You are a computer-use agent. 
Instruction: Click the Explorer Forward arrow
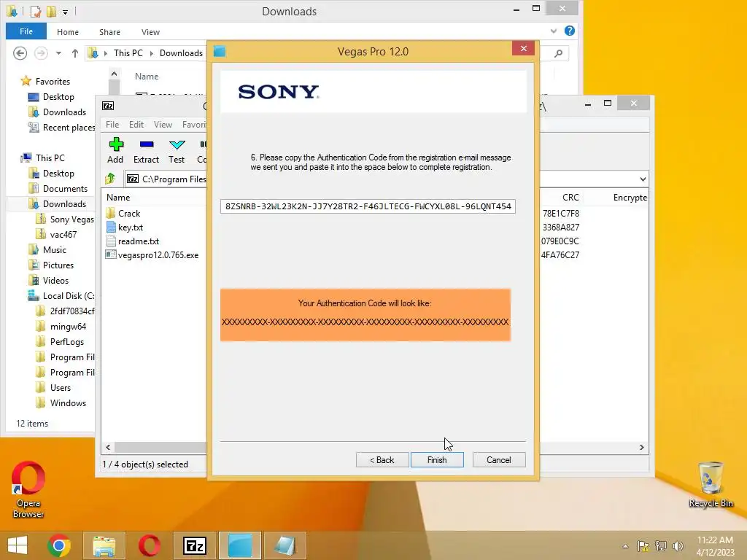tap(41, 52)
